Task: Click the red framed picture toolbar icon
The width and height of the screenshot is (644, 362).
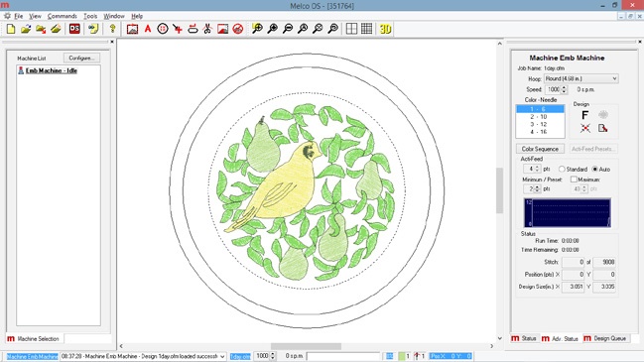Action: 132,29
